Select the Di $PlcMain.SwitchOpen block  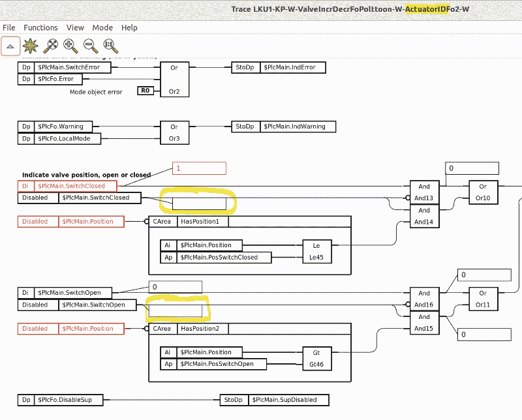[x=65, y=293]
